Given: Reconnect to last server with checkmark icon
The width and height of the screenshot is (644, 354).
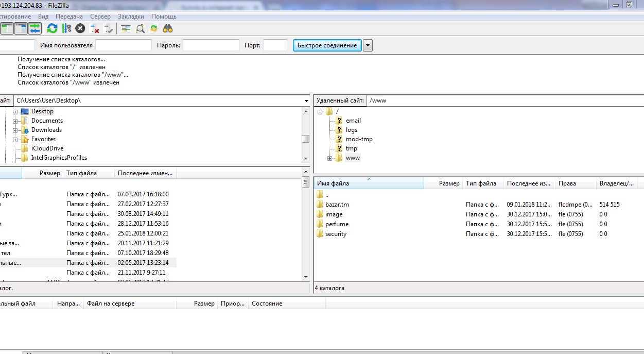Looking at the screenshot, I should [x=108, y=28].
